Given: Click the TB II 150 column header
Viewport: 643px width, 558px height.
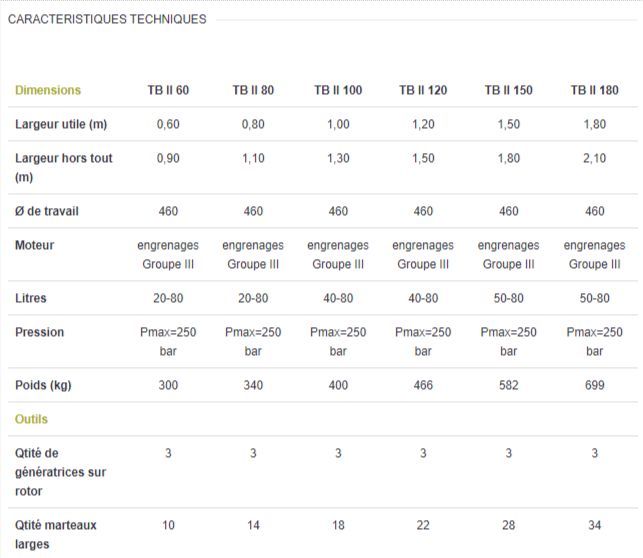Looking at the screenshot, I should click(509, 90).
